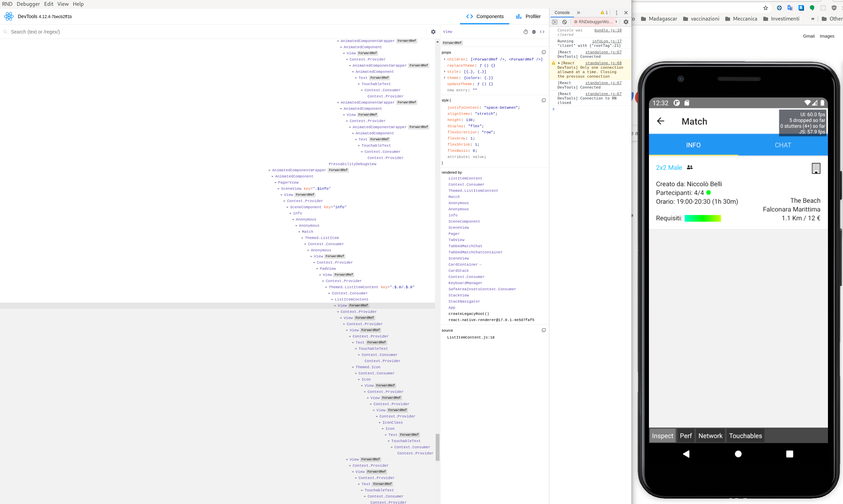The width and height of the screenshot is (843, 504).
Task: Open the three-dot DevTools menu
Action: [x=617, y=13]
